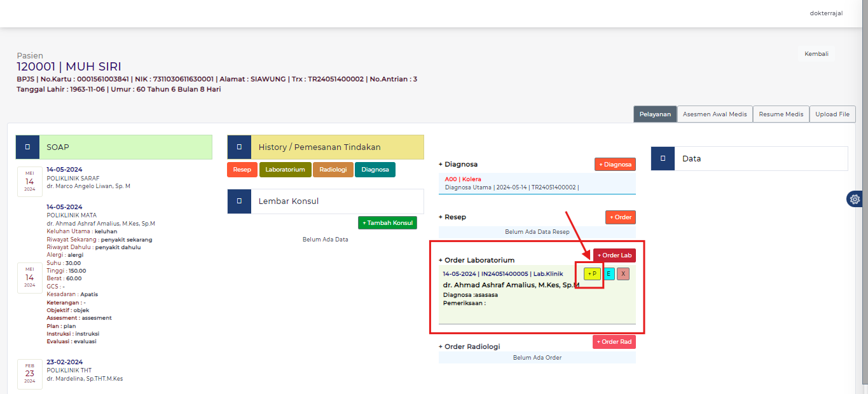Viewport: 868px width, 394px height.
Task: Click the SOAP panel header icon
Action: [27, 147]
